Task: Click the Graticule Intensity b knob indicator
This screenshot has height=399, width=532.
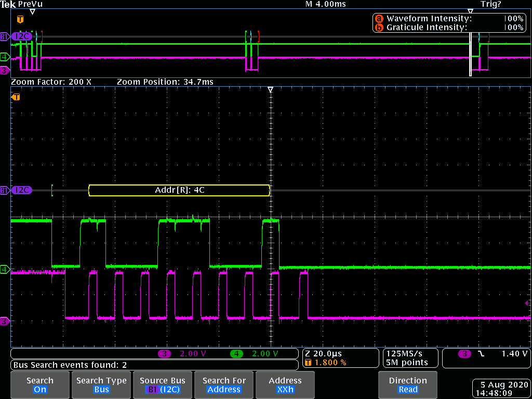Action: click(380, 28)
